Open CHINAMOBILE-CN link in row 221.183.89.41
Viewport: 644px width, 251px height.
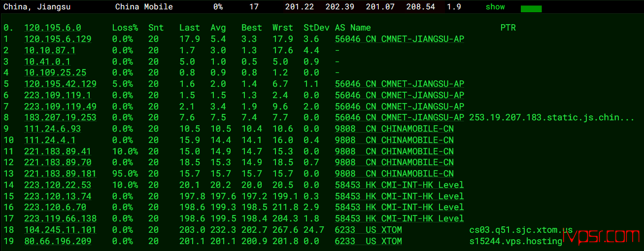(394, 151)
